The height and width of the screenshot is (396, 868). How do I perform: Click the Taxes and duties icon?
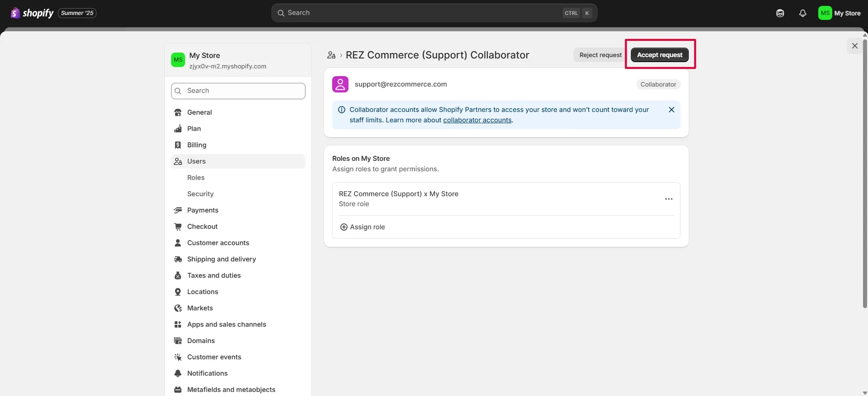pyautogui.click(x=178, y=275)
